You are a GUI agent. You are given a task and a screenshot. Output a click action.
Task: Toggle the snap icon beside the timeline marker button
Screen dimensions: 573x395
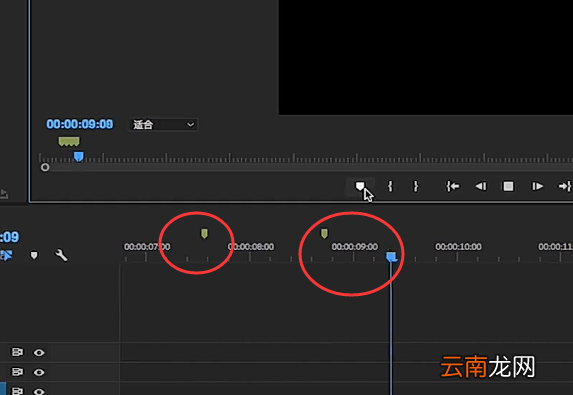(6, 255)
